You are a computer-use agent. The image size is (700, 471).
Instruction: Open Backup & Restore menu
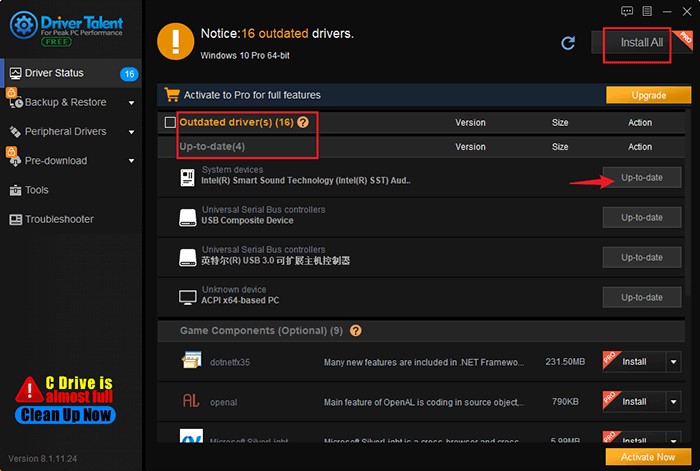[x=71, y=102]
